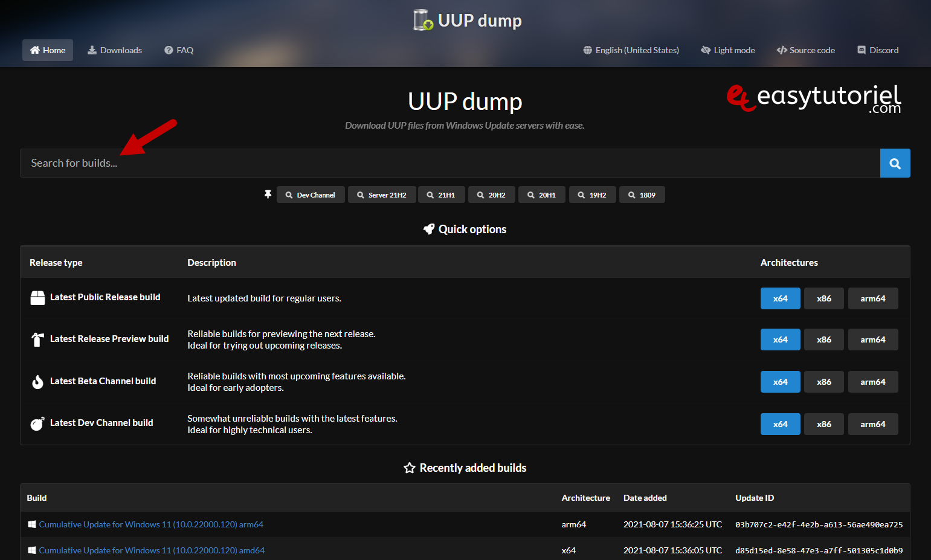This screenshot has height=560, width=931.
Task: Click the Latest Release Preview build extinguisher icon
Action: [37, 340]
